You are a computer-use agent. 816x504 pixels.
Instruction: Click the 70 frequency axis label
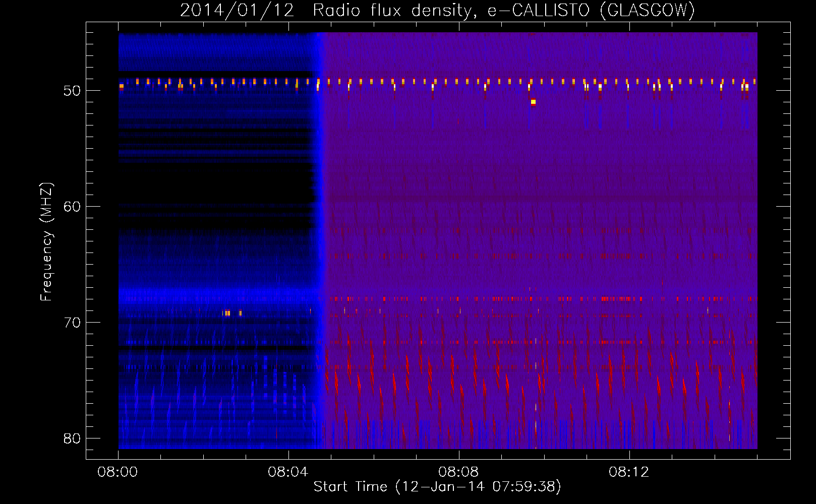coord(72,323)
